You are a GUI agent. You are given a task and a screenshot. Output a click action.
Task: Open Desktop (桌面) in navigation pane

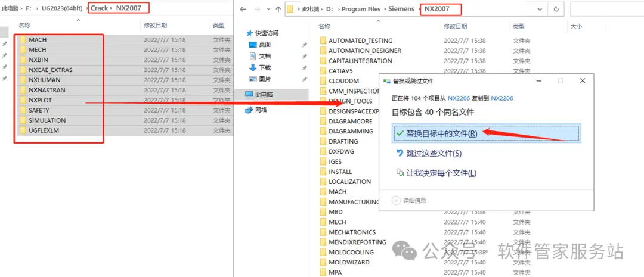tap(261, 44)
